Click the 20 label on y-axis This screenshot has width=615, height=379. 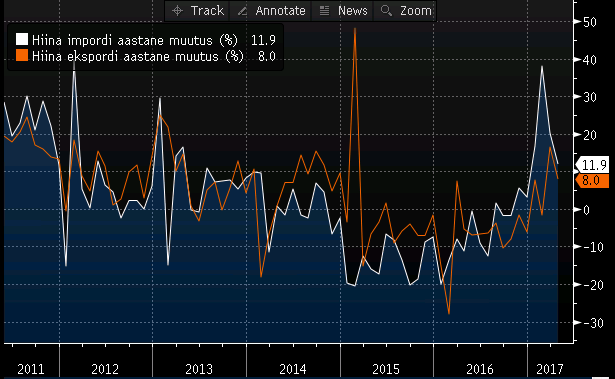pyautogui.click(x=590, y=135)
